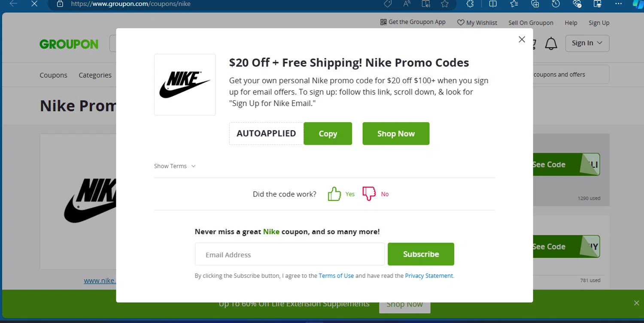Subscribe to Nike coupon emails
Screen dimensions: 644x323
pos(421,254)
